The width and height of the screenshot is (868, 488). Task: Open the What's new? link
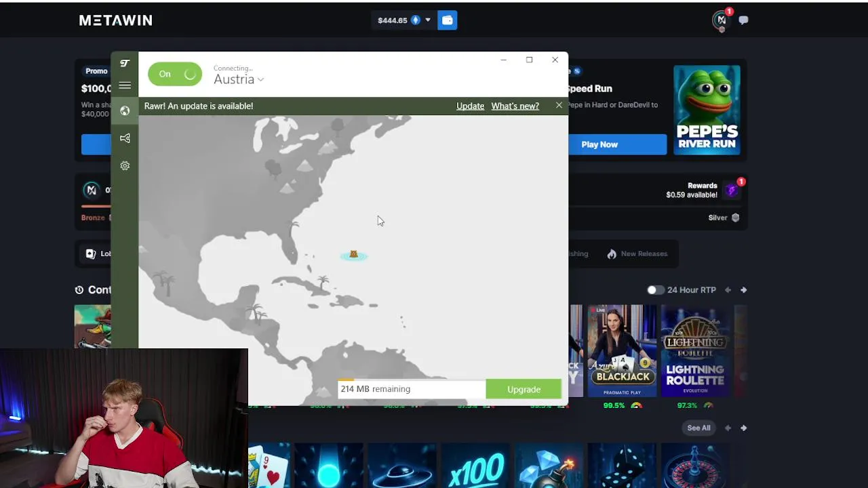(515, 106)
